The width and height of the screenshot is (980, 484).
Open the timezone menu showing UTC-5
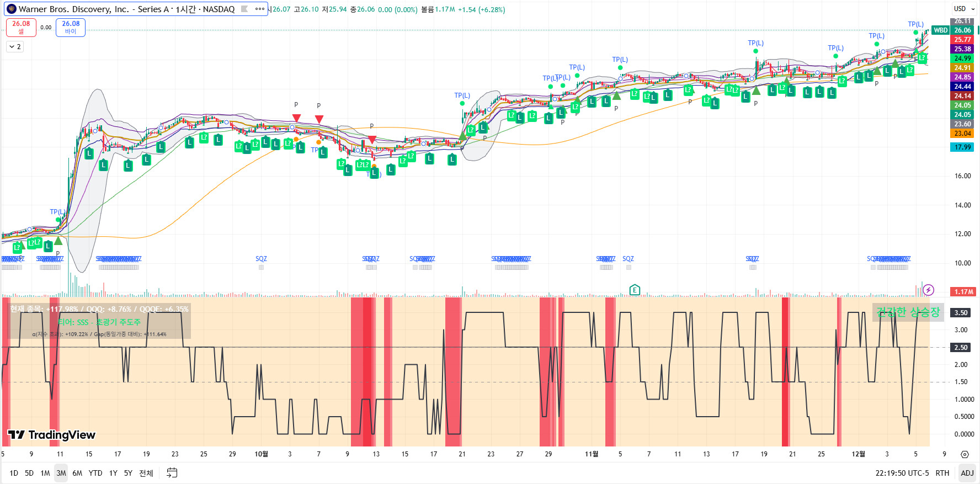coord(902,473)
